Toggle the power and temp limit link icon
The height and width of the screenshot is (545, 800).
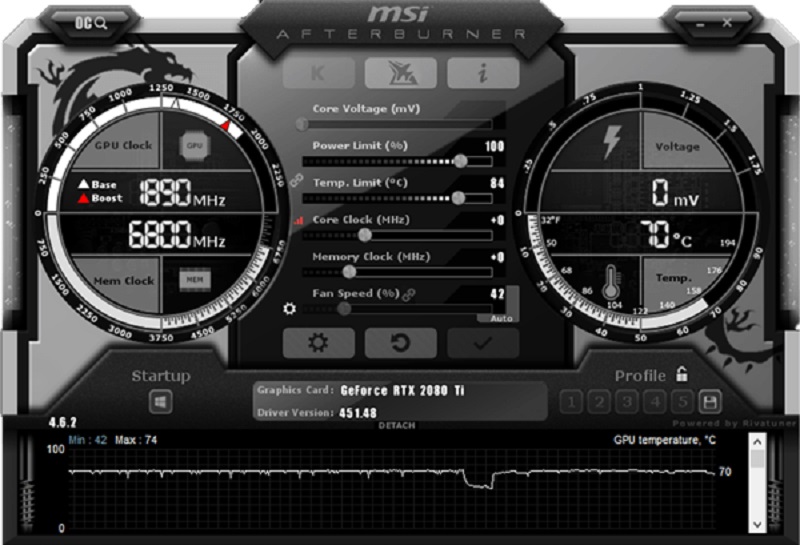point(296,180)
